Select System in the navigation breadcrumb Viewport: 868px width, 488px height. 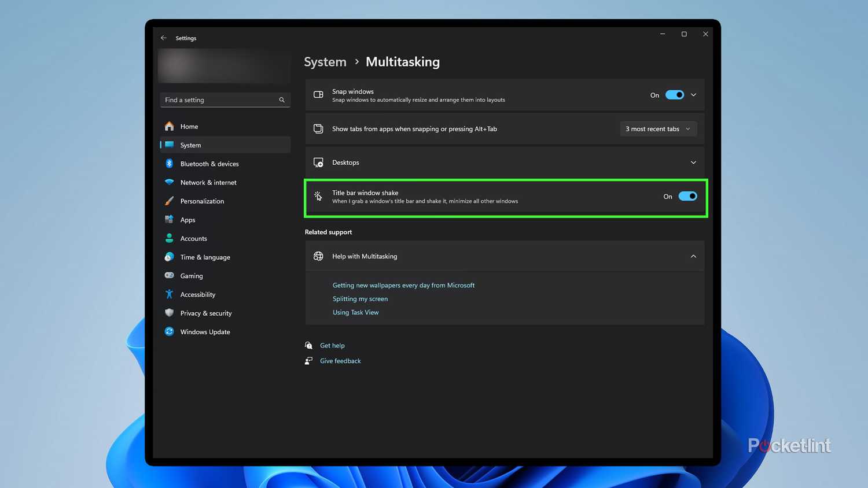coord(325,61)
